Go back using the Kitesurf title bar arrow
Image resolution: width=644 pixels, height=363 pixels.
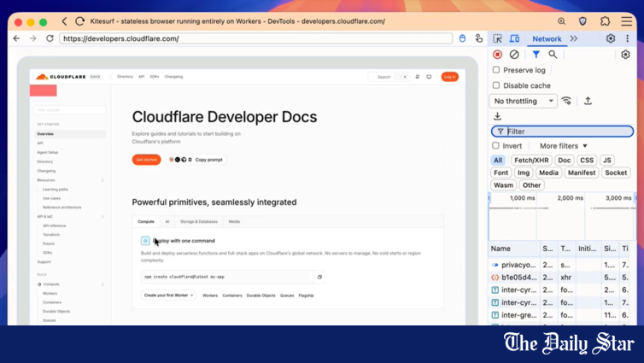click(64, 21)
